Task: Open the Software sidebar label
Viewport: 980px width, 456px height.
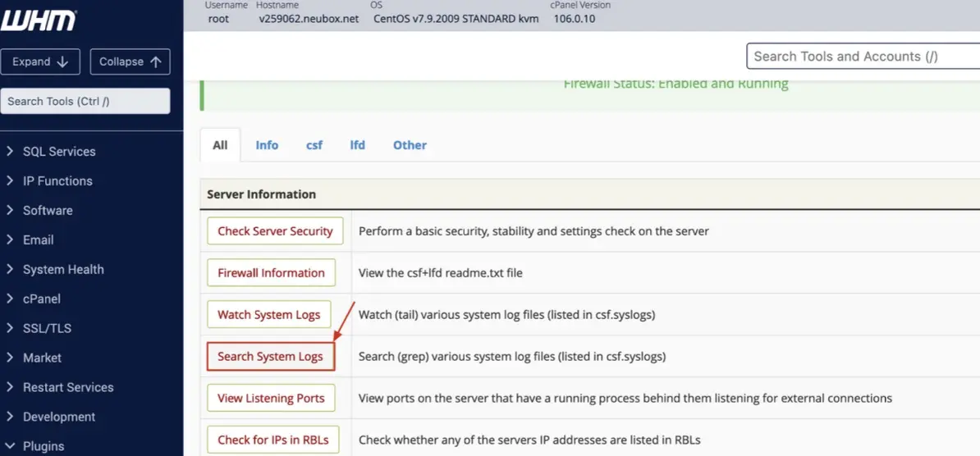Action: point(48,210)
